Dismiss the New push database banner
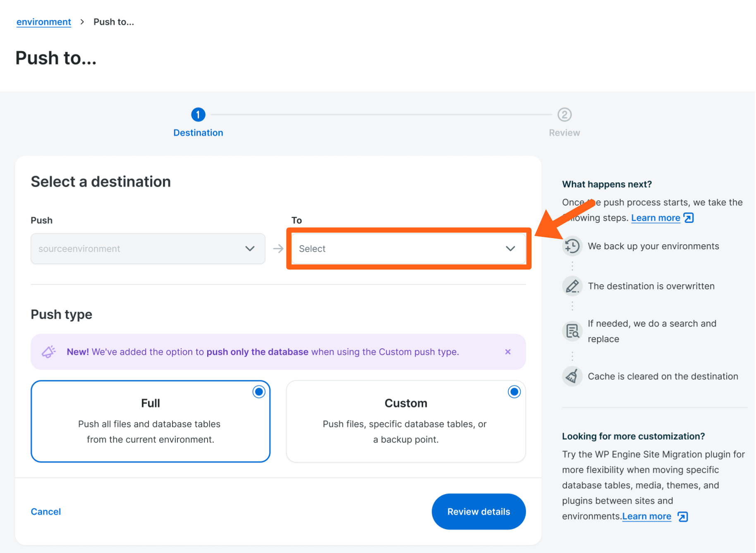 coord(508,352)
